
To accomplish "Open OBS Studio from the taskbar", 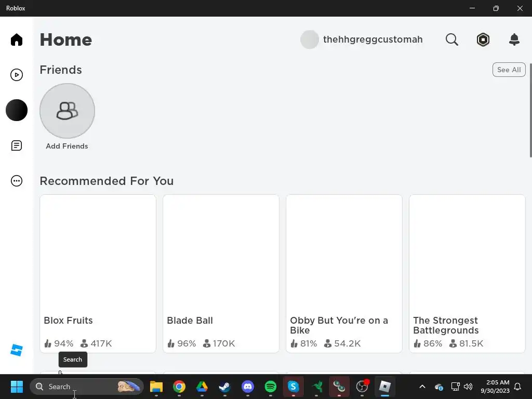I will point(362,387).
